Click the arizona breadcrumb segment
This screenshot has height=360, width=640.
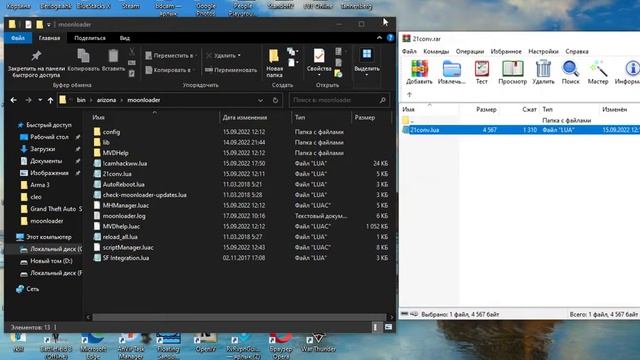(x=106, y=100)
